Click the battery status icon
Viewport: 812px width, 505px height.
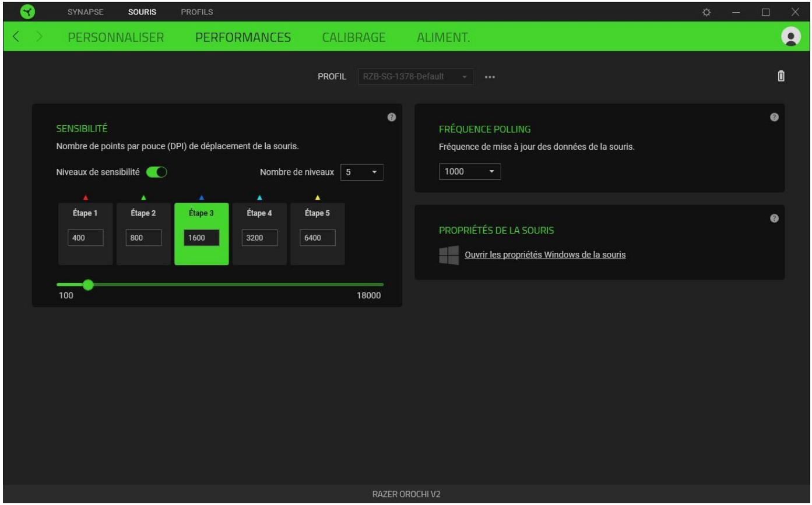(x=781, y=76)
